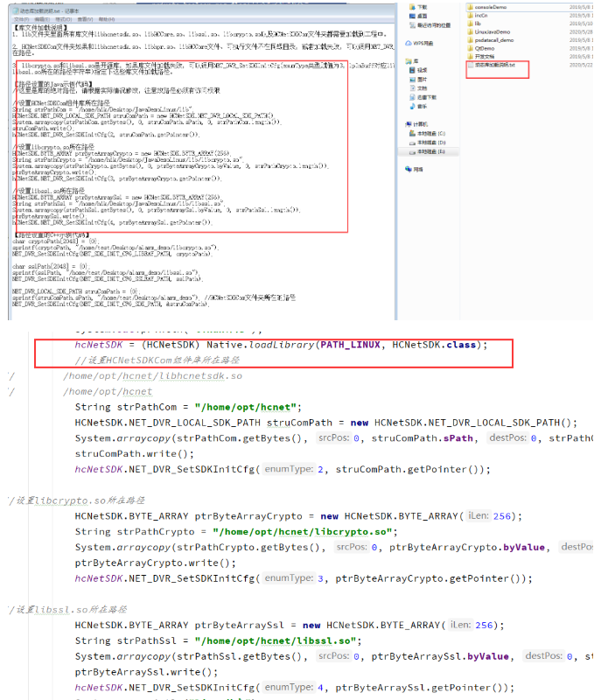615x700 pixels.
Task: Select the lib folder in Explorer
Action: [x=474, y=24]
